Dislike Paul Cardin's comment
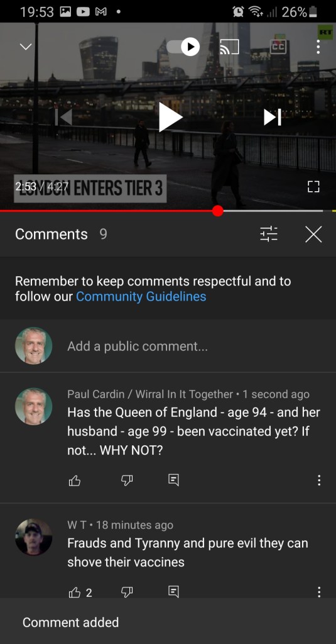This screenshot has height=644, width=336. (127, 480)
